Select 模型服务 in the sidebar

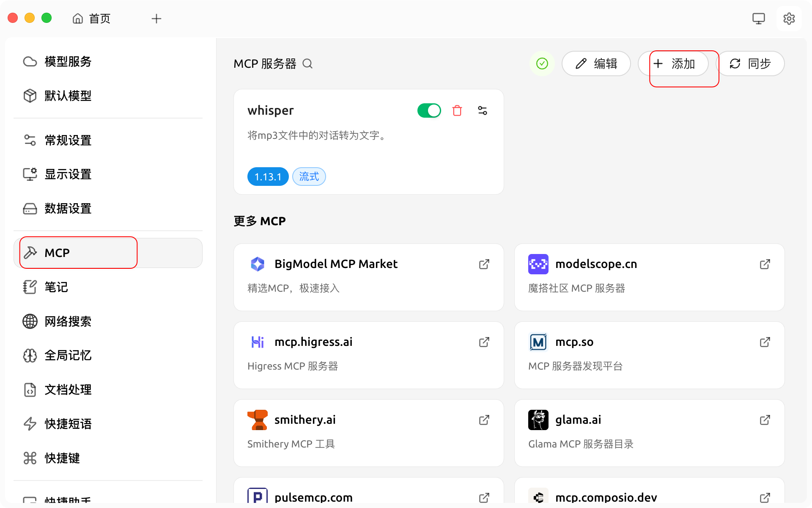click(x=68, y=62)
